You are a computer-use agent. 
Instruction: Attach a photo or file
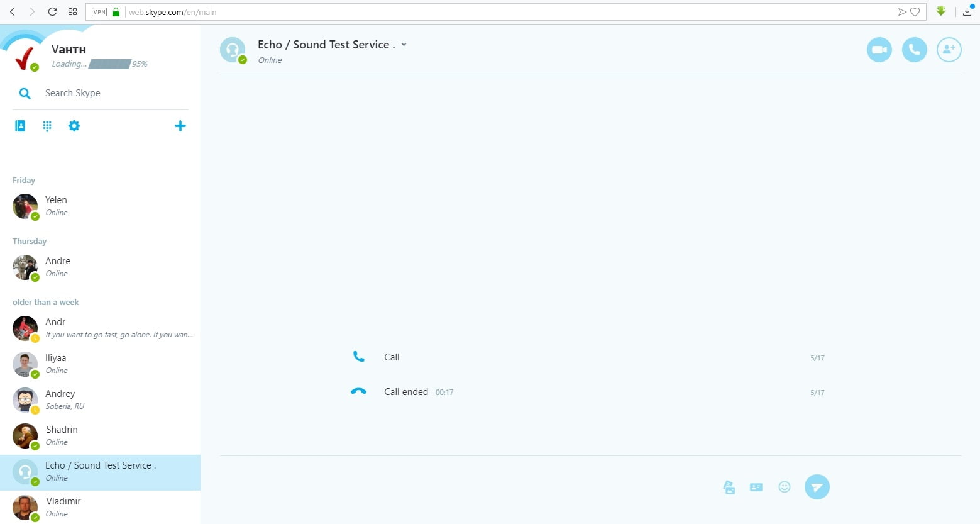click(x=729, y=487)
